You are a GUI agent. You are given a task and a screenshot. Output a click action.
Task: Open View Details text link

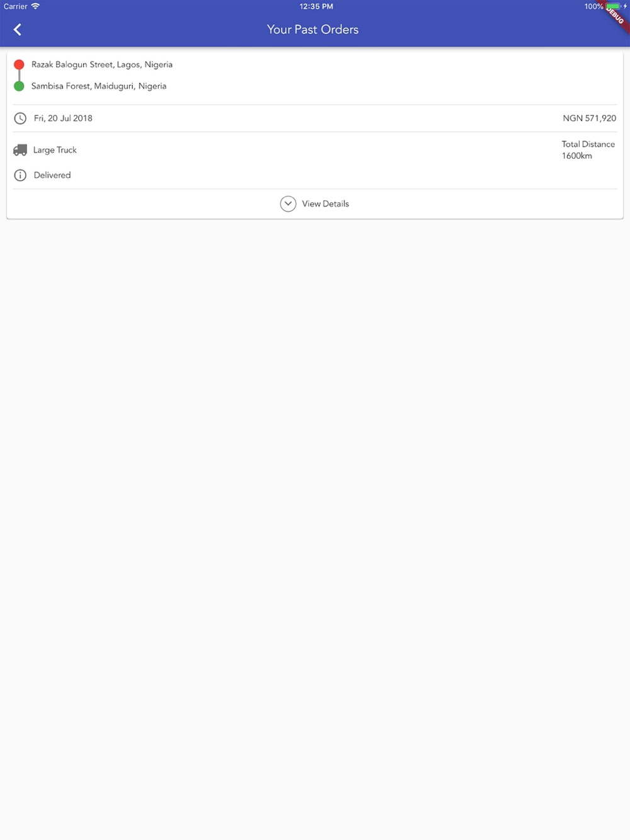[x=325, y=204]
